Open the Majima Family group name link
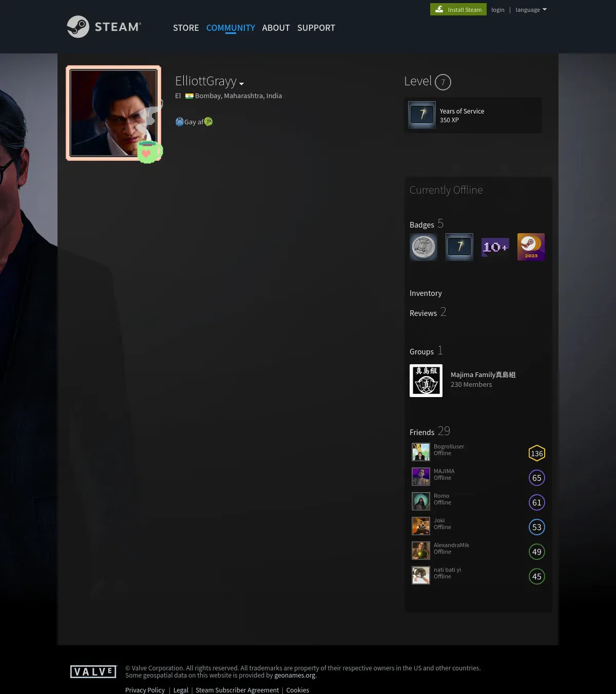616x694 pixels. pos(483,375)
